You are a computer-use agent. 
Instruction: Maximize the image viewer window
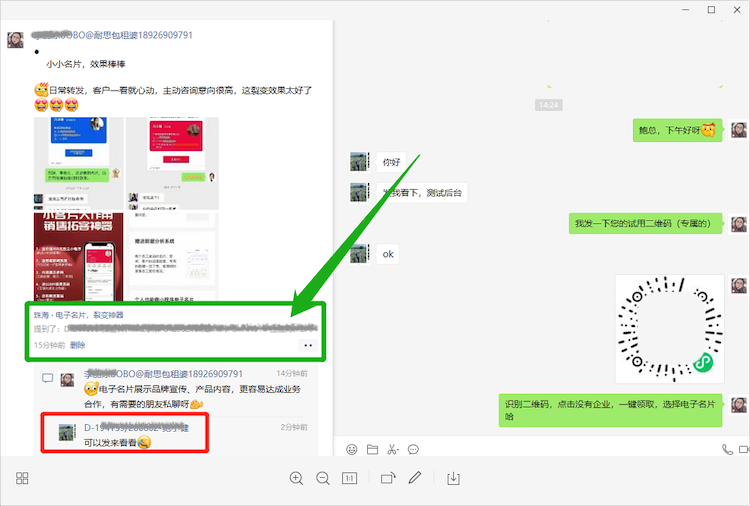(x=711, y=10)
